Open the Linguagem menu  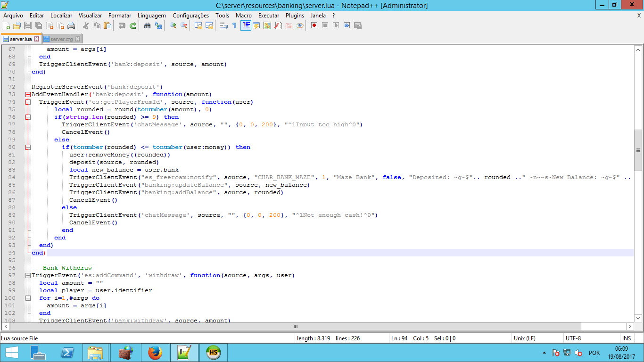point(152,16)
